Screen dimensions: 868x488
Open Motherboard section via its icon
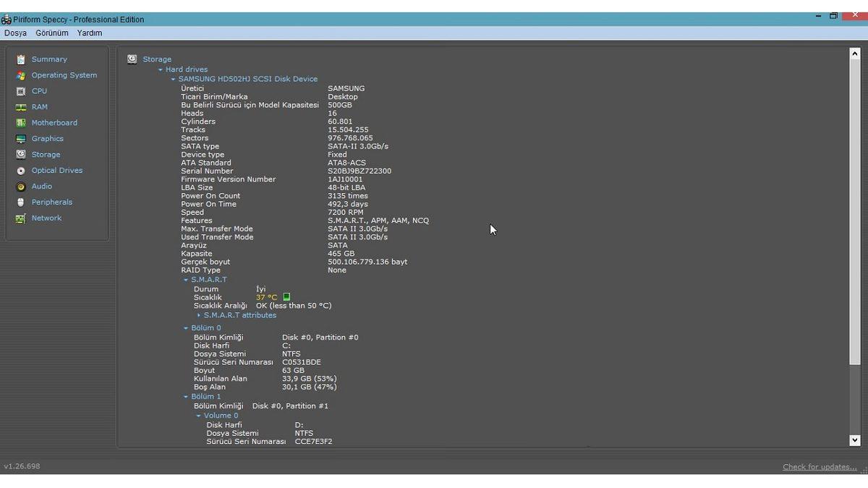tap(21, 123)
